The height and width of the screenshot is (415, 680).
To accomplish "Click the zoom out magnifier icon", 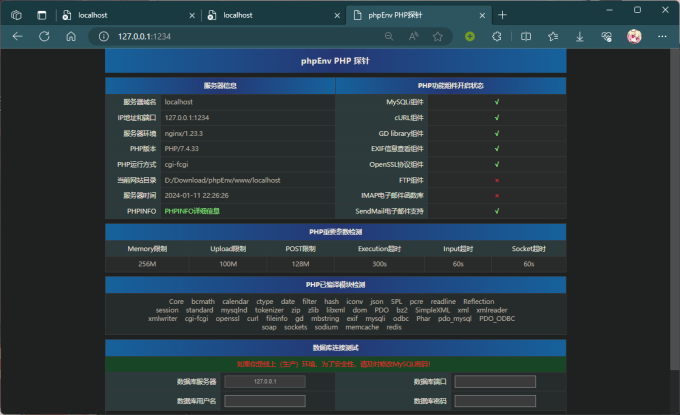I will coord(389,36).
